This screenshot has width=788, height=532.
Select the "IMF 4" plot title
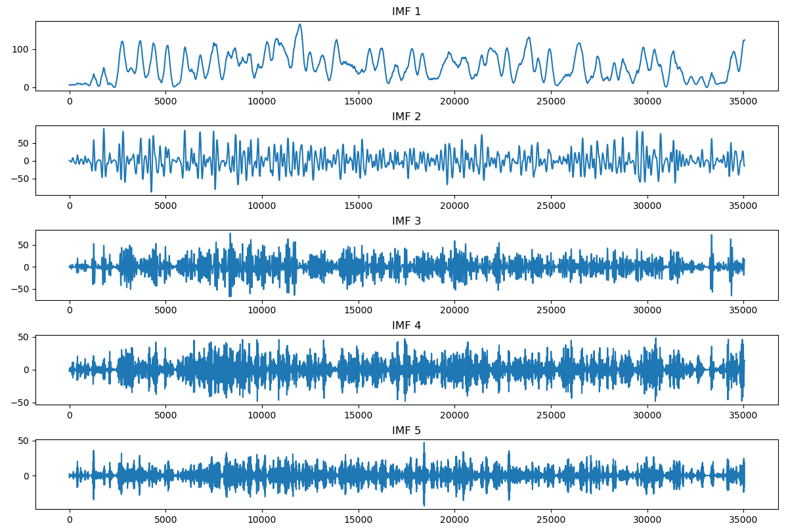click(x=406, y=326)
